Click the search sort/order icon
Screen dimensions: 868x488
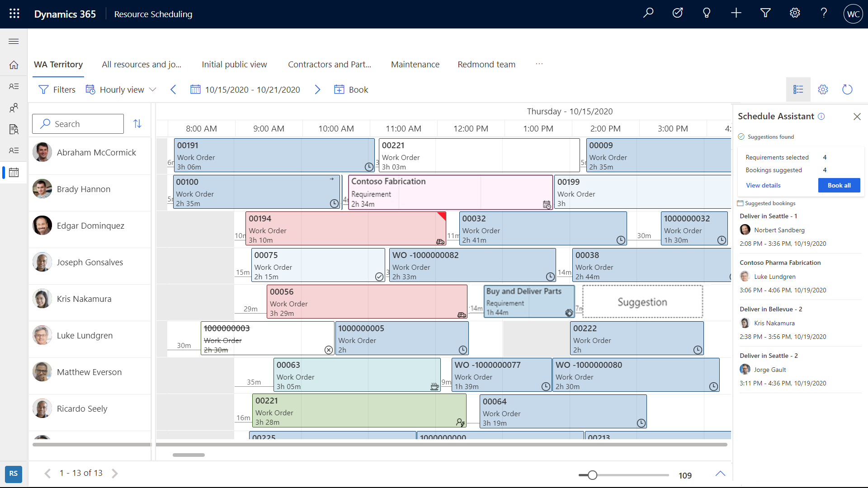(138, 124)
